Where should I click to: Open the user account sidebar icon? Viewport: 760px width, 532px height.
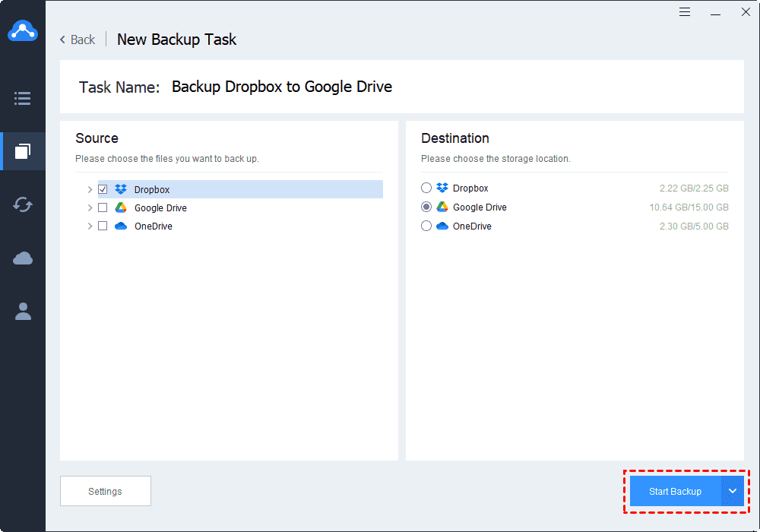pyautogui.click(x=23, y=311)
